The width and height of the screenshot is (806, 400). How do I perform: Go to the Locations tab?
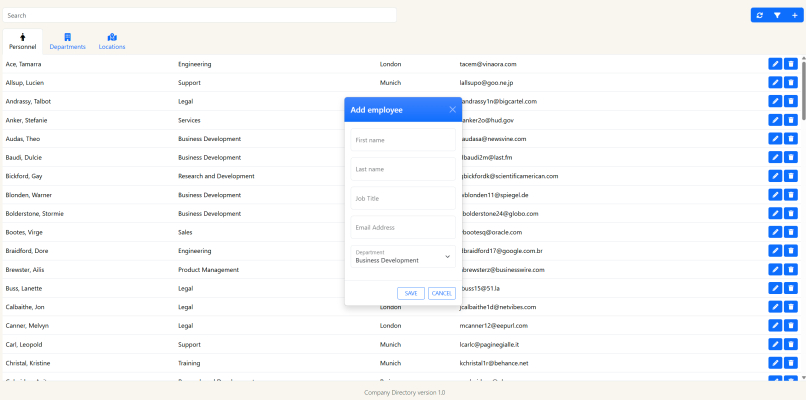pyautogui.click(x=112, y=41)
